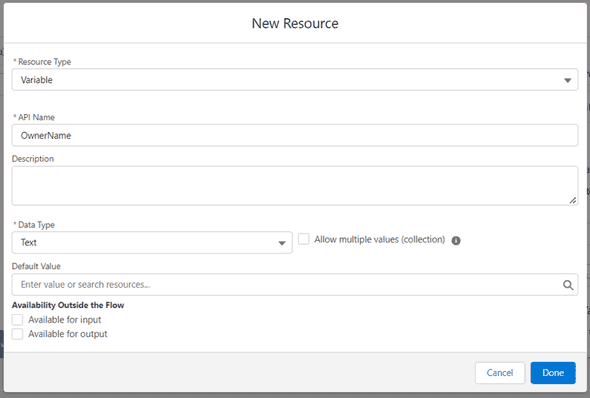Viewport: 590px width, 398px height.
Task: Focus the API Name field containing OwnerName
Action: (x=295, y=135)
